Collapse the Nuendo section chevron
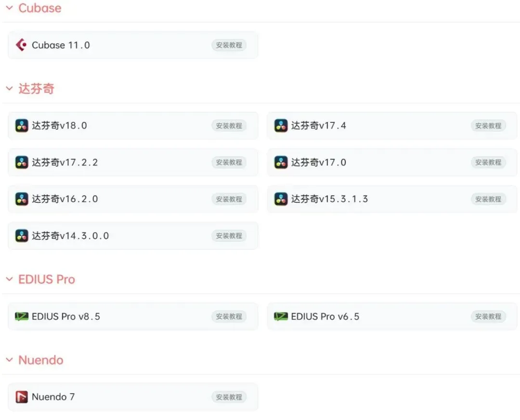520x420 pixels. (9, 360)
